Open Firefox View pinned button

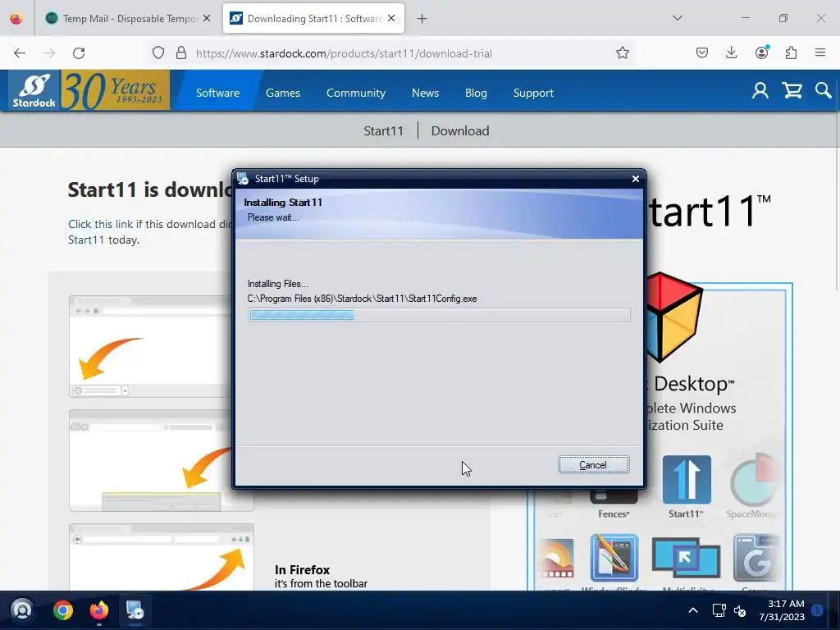point(16,19)
